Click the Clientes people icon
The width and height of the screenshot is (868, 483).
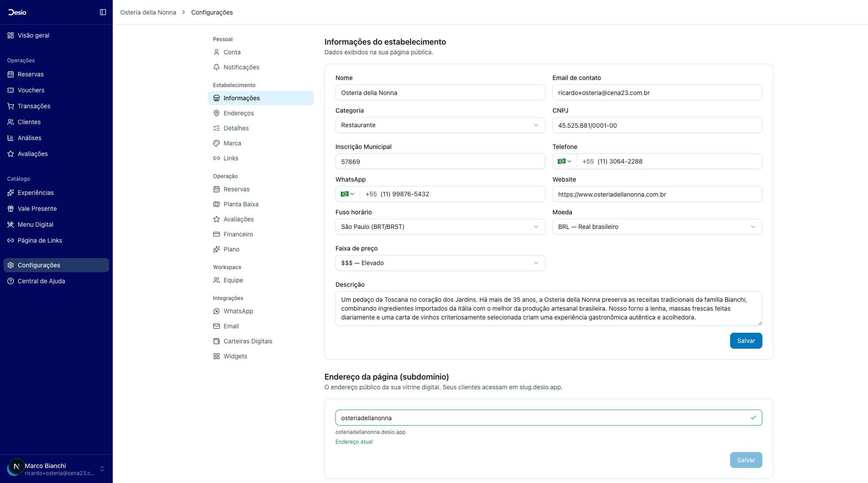tap(11, 122)
